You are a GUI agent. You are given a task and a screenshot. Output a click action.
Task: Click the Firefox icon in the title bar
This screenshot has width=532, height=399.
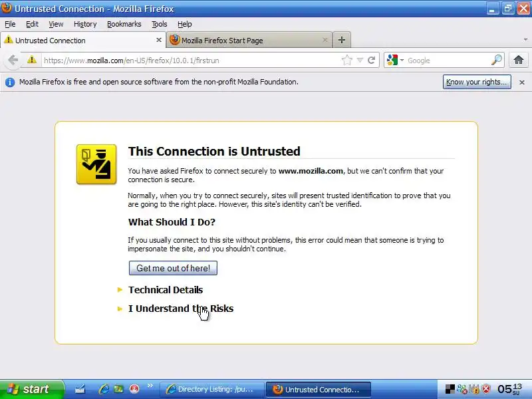[x=6, y=8]
